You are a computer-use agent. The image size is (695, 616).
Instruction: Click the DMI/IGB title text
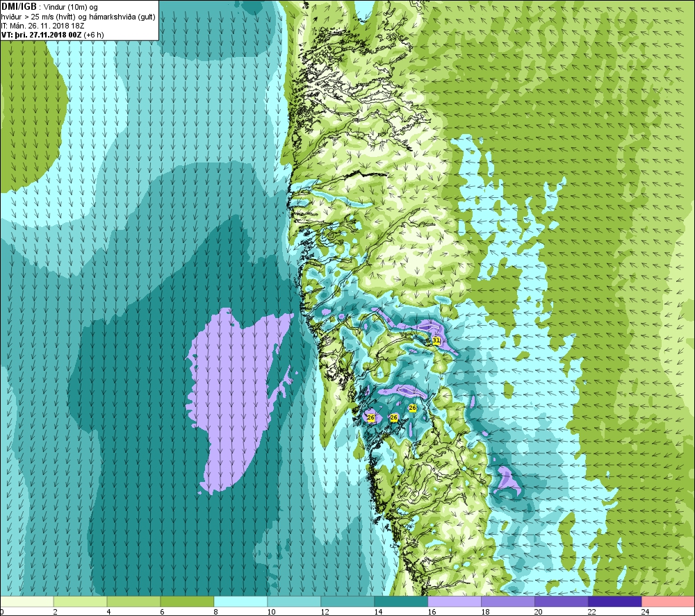coord(19,7)
